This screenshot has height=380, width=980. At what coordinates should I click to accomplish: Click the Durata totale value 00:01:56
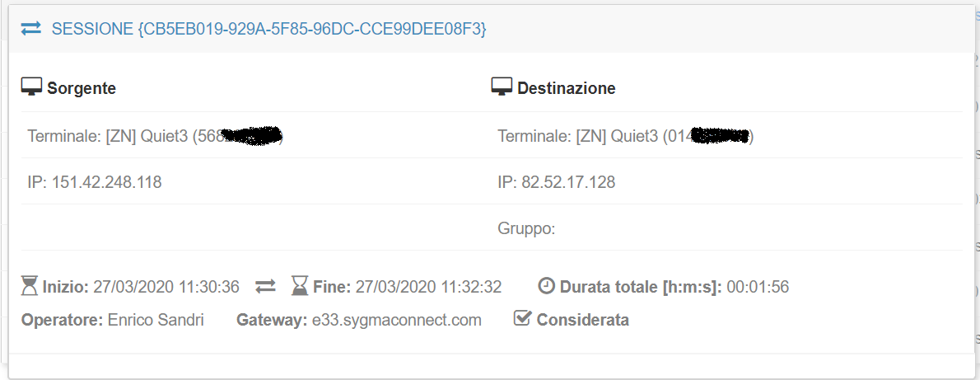[x=758, y=287]
